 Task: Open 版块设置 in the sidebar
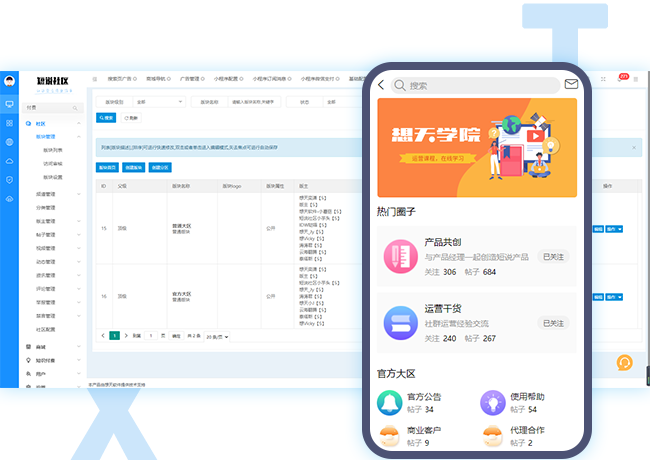coord(53,177)
